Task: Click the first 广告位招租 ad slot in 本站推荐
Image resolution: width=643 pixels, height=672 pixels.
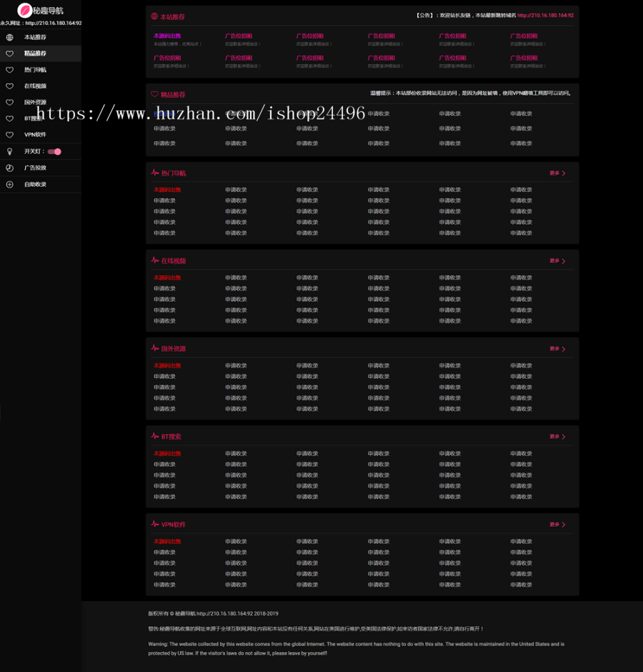Action: (x=239, y=36)
